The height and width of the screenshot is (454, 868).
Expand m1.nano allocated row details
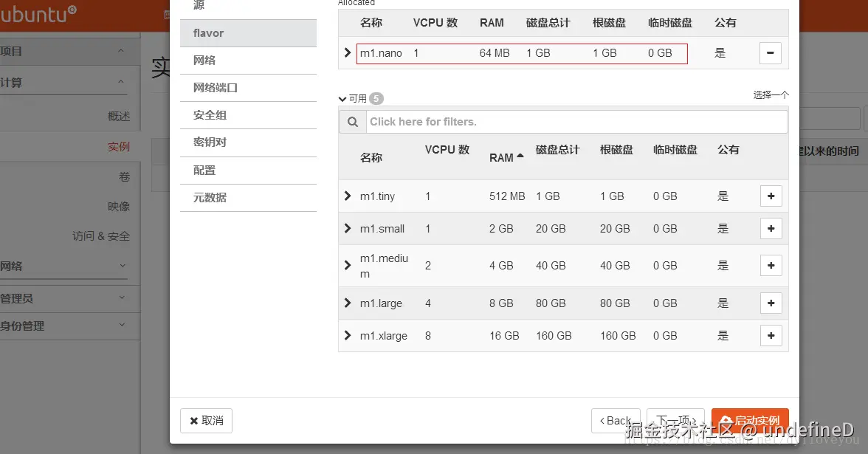347,52
